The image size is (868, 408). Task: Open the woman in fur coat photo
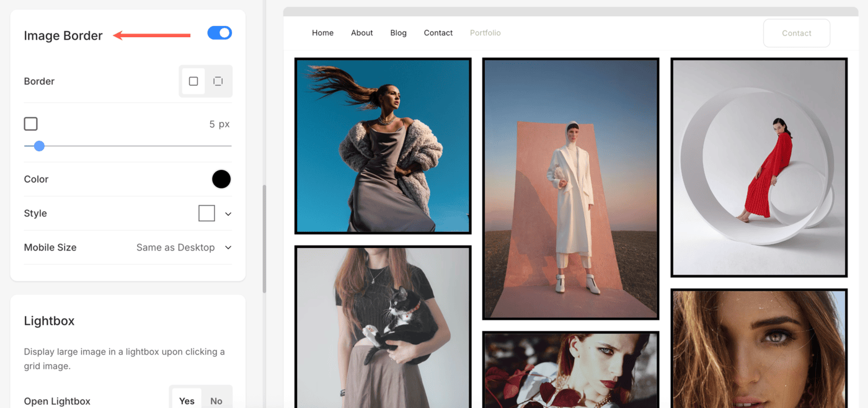tap(383, 146)
